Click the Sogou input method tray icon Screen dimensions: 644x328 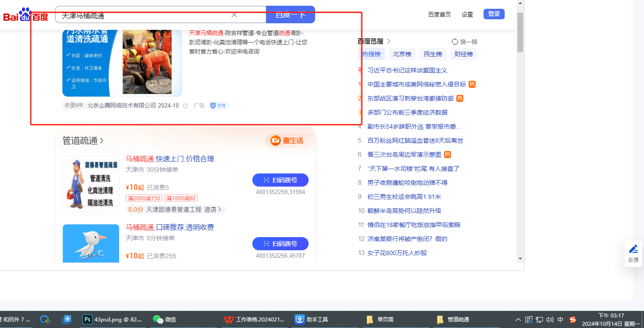(572, 320)
